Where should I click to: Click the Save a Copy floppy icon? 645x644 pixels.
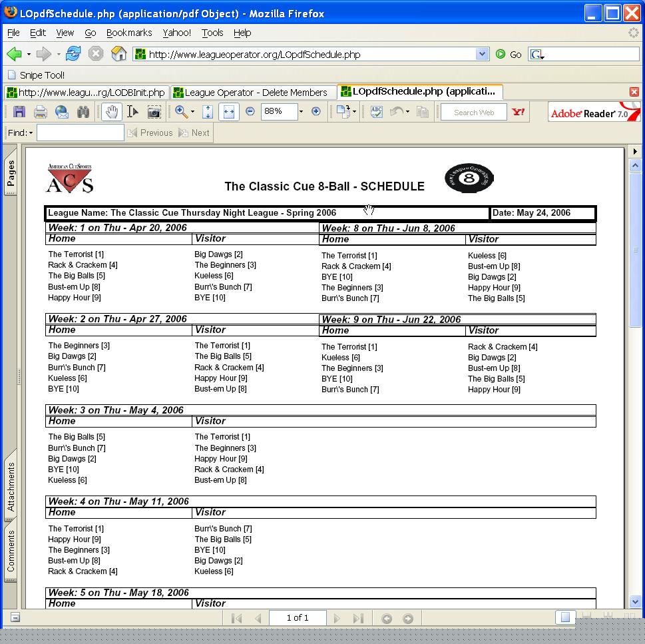pos(19,112)
